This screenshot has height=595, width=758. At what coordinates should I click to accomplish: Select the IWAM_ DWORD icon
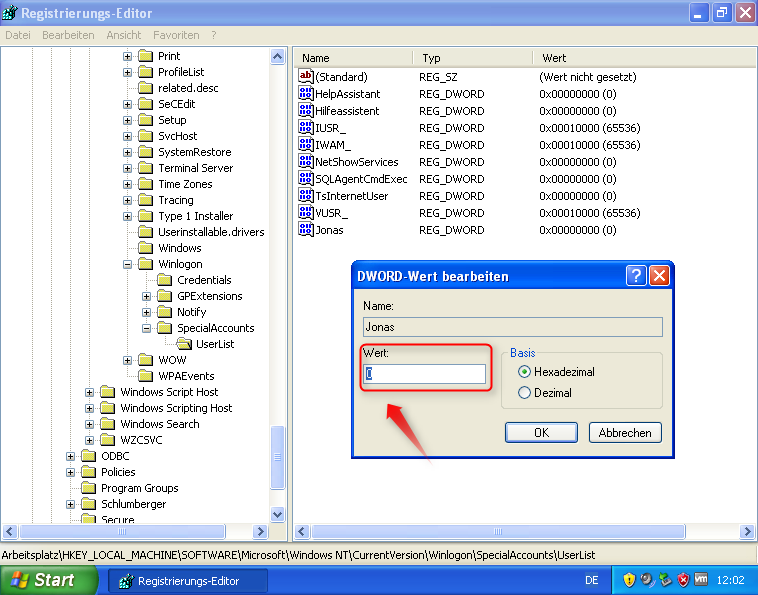point(306,145)
